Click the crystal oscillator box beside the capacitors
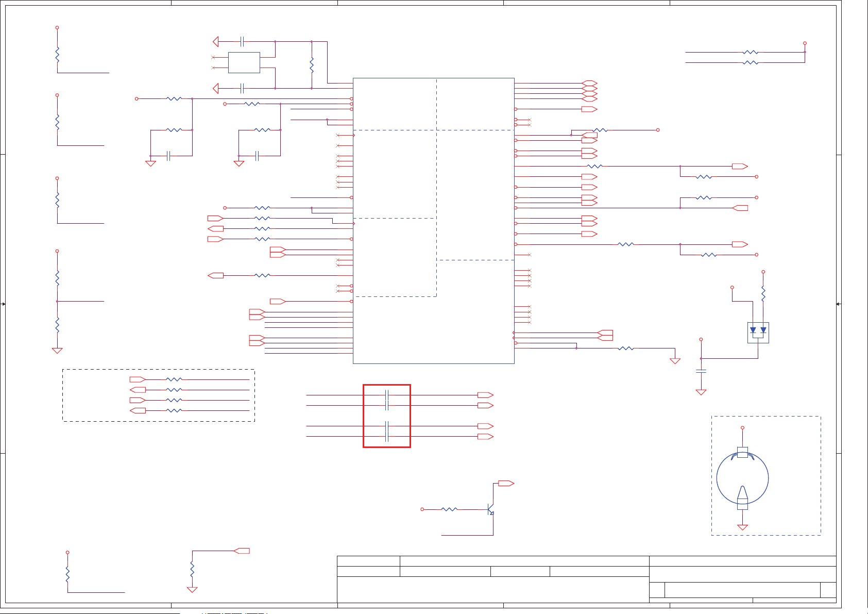 (x=244, y=62)
